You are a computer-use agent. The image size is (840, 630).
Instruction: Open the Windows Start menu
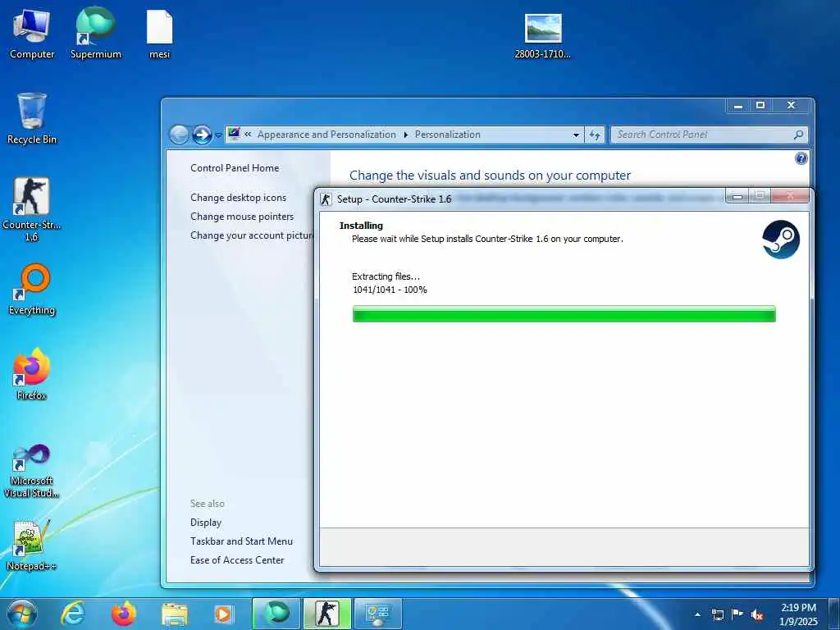[22, 614]
